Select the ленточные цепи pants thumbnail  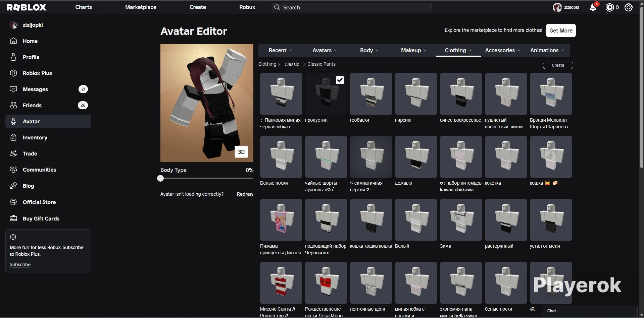tap(371, 283)
